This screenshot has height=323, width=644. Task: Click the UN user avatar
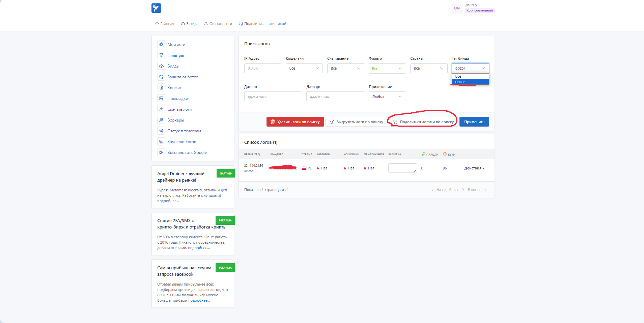(x=457, y=8)
